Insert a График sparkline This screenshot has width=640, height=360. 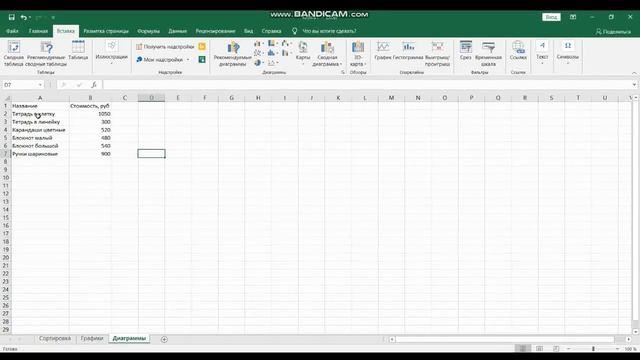[x=383, y=51]
